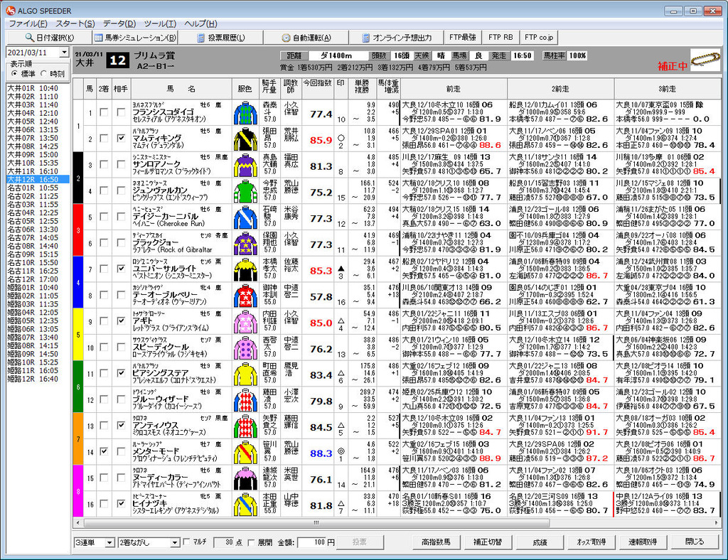This screenshot has height=560, width=728.
Task: Click the 金額 amount input field
Action: 313,542
